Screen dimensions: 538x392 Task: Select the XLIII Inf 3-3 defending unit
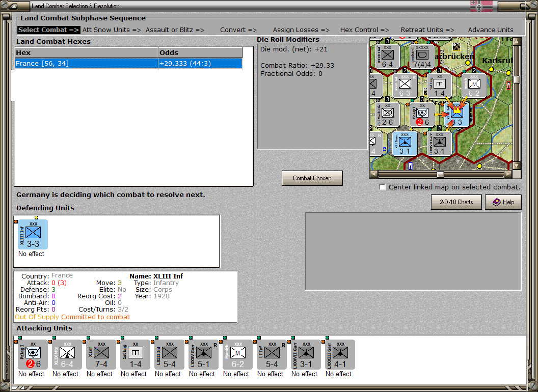[x=33, y=234]
